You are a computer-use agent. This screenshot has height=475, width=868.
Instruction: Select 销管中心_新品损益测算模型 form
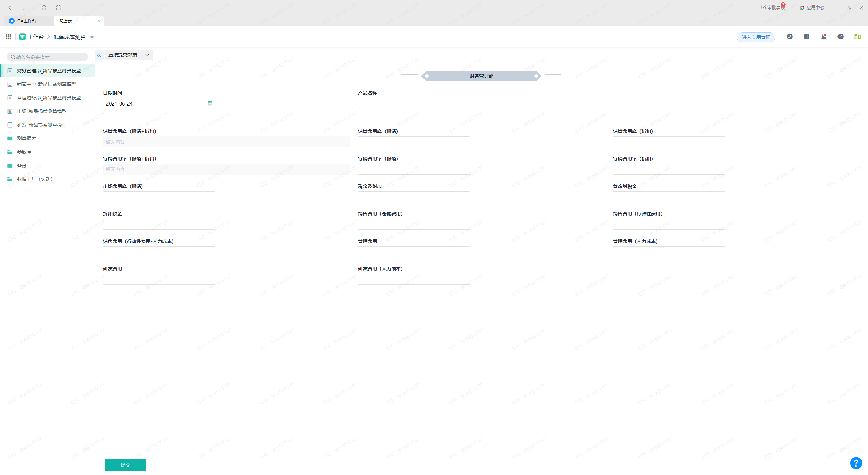click(x=46, y=84)
